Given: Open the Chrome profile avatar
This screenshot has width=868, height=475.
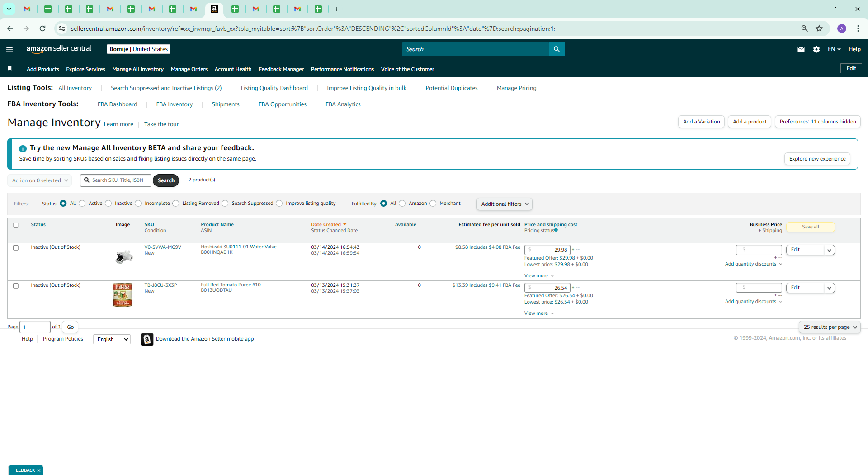Looking at the screenshot, I should point(842,28).
